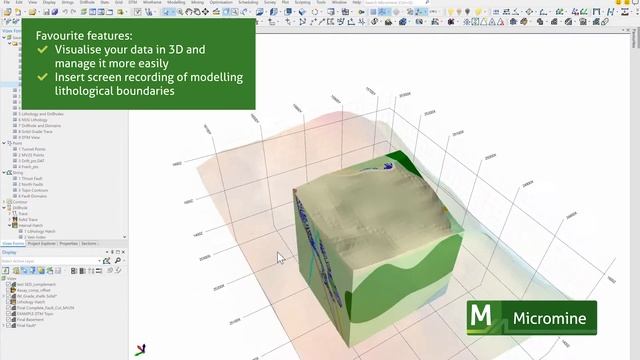This screenshot has width=640, height=360.
Task: Toggle the test SKIS_complement layer checkbox
Action: pos(8,284)
